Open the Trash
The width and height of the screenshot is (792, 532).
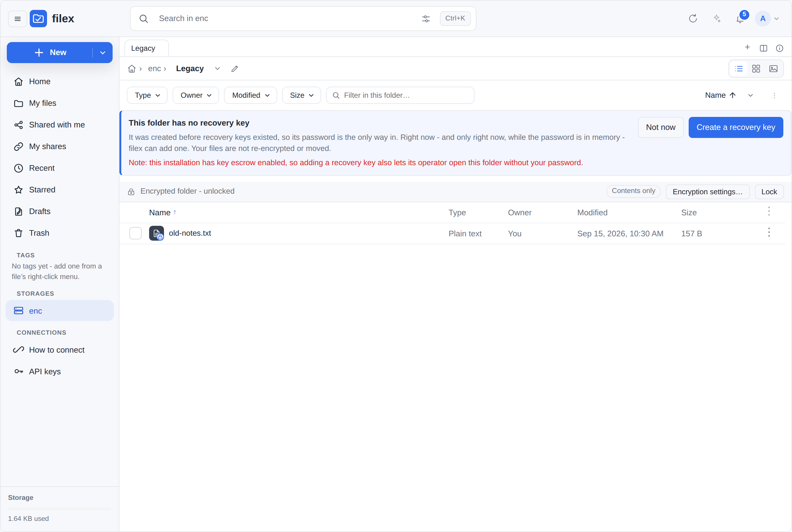[60, 233]
